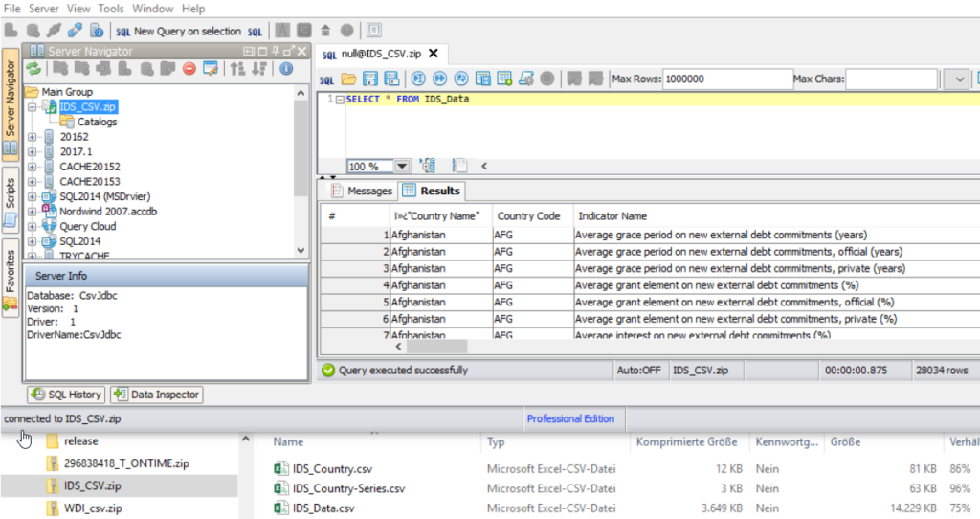Screen dimensions: 980x519
Task: Expand the CACHE20152 server node
Action: [x=32, y=167]
